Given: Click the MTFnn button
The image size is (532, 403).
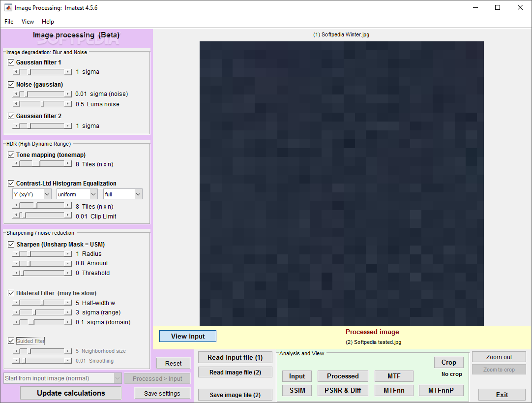Looking at the screenshot, I should click(394, 390).
